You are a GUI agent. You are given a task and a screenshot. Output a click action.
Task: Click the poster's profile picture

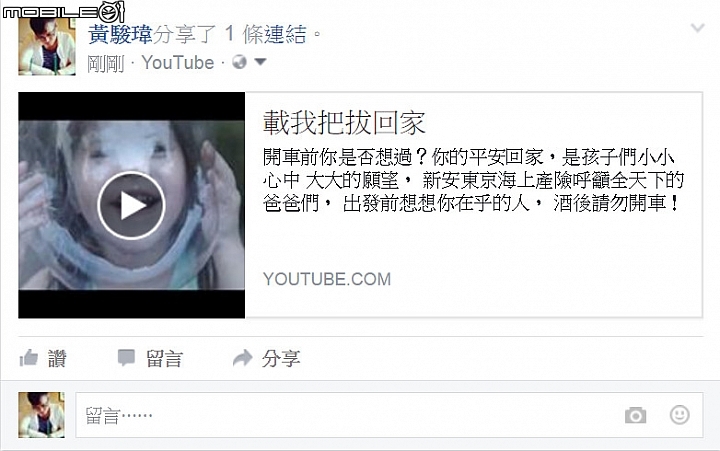pos(47,47)
